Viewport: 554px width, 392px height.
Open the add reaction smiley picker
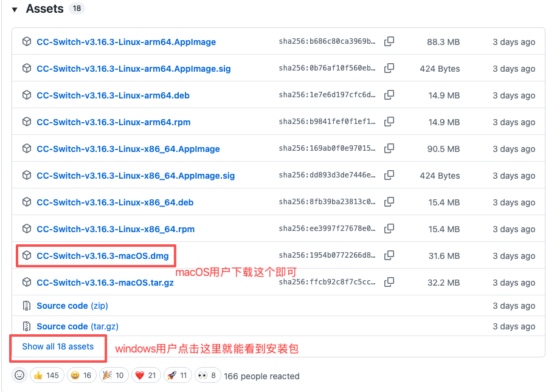[x=19, y=375]
